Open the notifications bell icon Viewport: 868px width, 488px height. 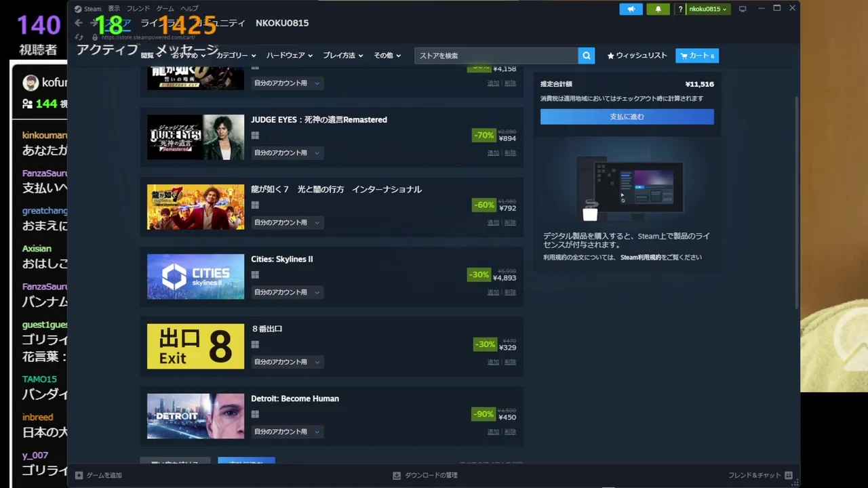[x=658, y=9]
